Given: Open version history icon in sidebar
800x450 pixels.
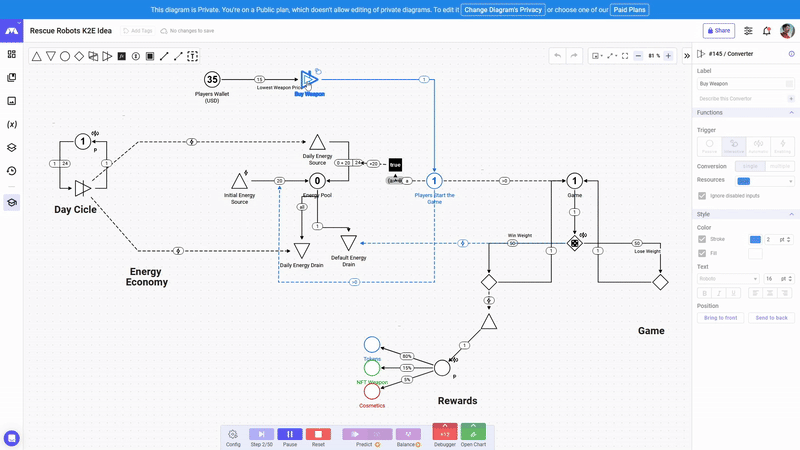Looking at the screenshot, I should coord(11,171).
